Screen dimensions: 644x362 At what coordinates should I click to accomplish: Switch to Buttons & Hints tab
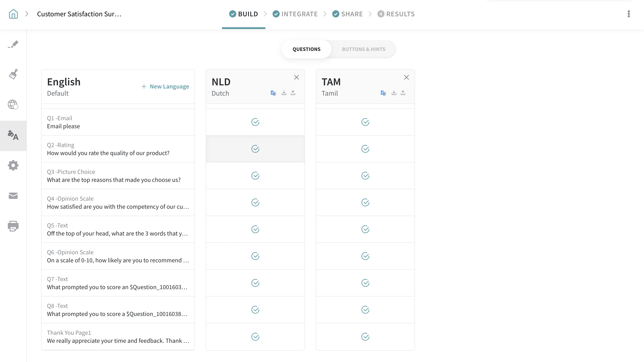click(364, 49)
